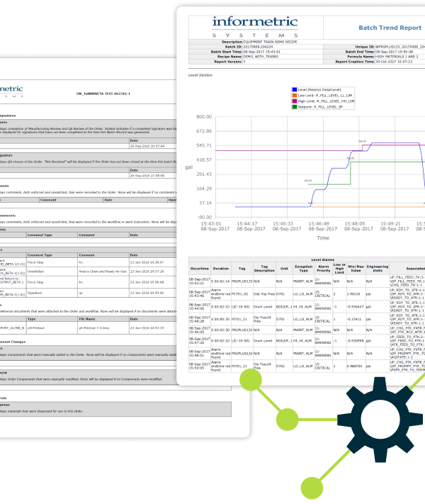Click the 'Occurtime' column header
Viewport: 425px width, 504px height.
point(200,269)
